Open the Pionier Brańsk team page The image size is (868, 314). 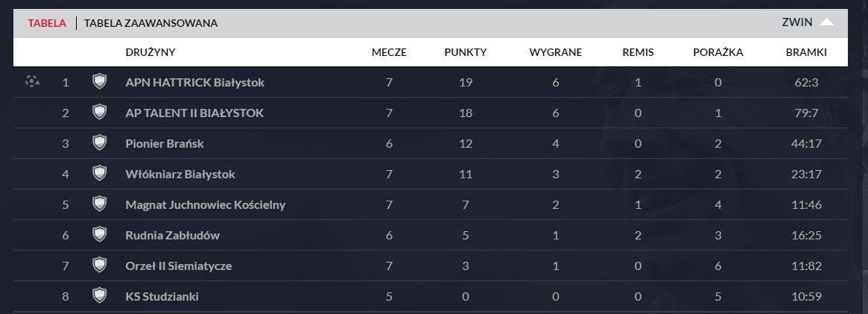[x=165, y=143]
